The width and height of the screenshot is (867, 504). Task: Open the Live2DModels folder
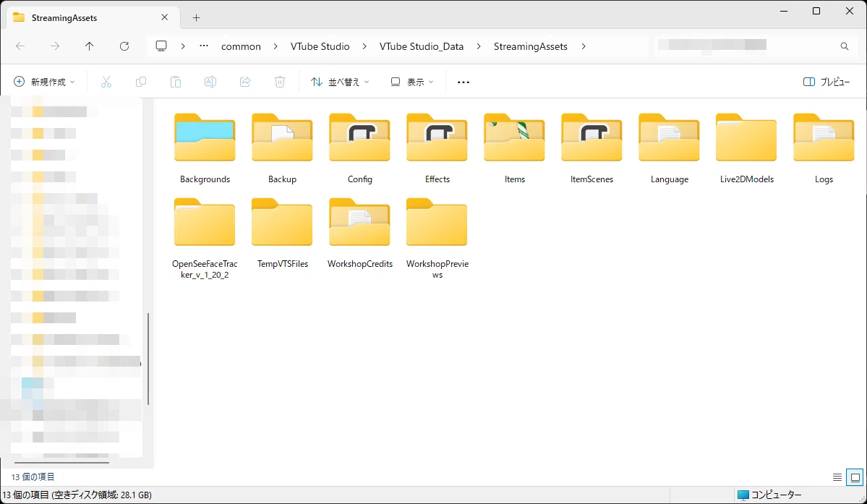point(746,149)
